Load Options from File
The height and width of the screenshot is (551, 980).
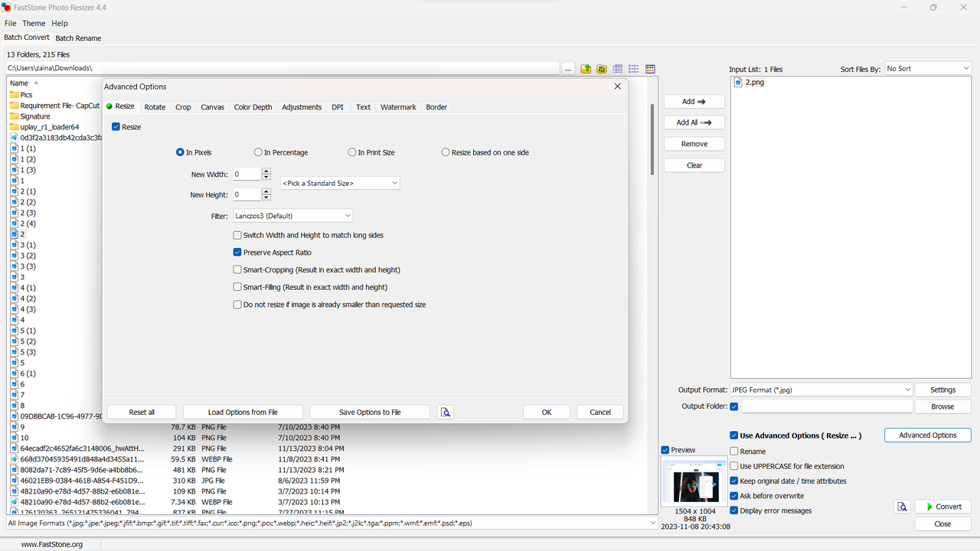242,412
